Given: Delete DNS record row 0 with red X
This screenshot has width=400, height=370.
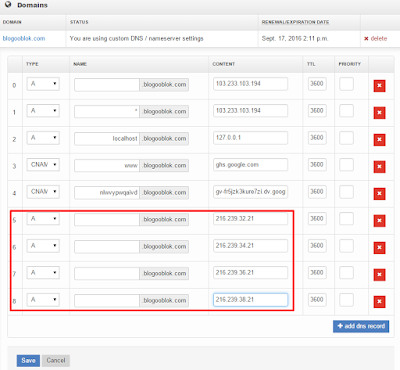Looking at the screenshot, I should (379, 86).
